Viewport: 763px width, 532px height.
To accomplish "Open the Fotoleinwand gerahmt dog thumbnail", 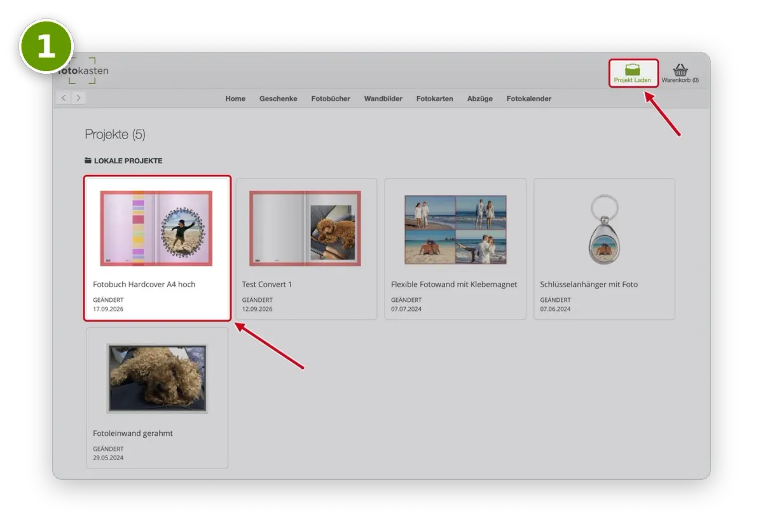I will 157,378.
